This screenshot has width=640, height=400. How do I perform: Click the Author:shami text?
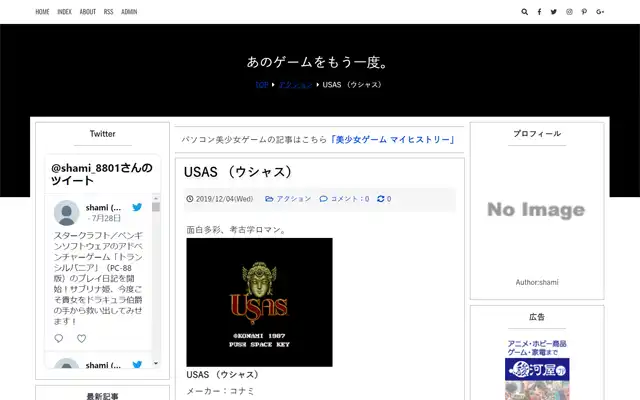(537, 282)
